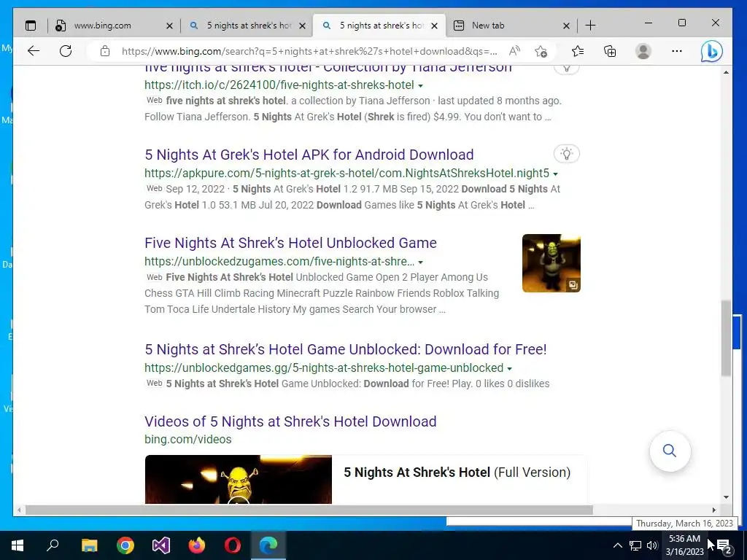
Task: Open Read aloud icon in address bar
Action: [x=514, y=51]
